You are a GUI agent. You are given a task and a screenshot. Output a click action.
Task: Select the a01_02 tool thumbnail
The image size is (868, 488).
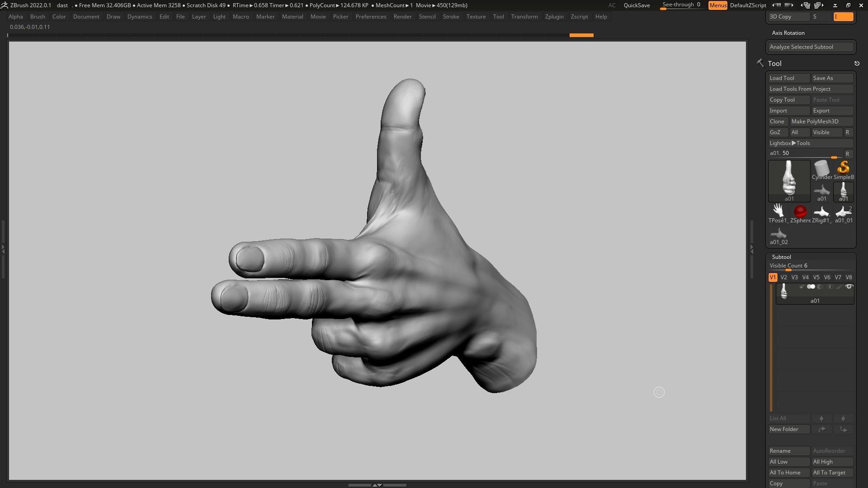point(778,235)
